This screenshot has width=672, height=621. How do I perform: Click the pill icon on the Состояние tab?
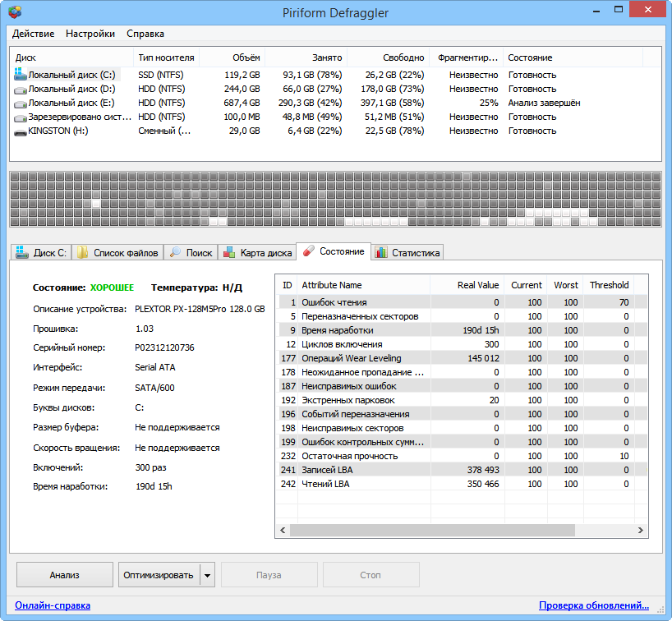pyautogui.click(x=309, y=251)
